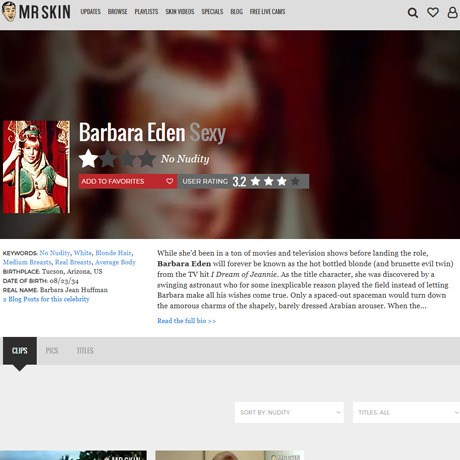This screenshot has height=460, width=460.
Task: Click the Add to Favorites button
Action: pos(128,181)
